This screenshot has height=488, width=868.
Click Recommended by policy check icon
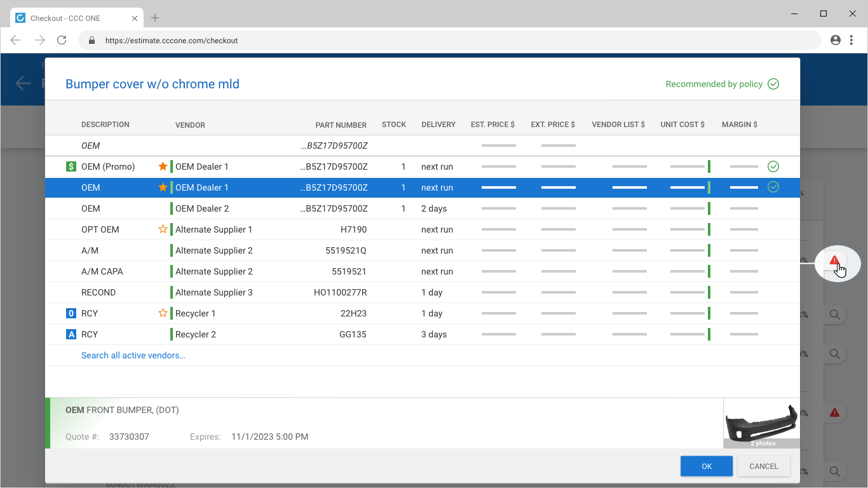coord(773,84)
